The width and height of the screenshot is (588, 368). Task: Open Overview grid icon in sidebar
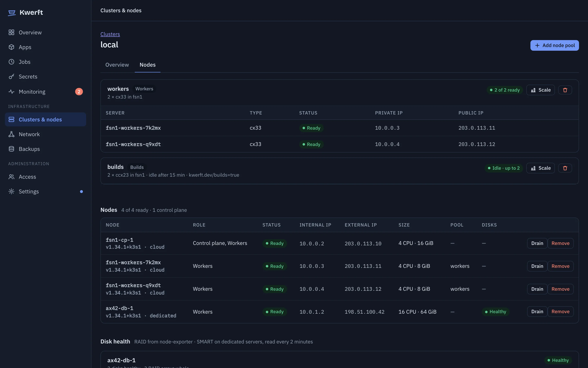pos(11,32)
